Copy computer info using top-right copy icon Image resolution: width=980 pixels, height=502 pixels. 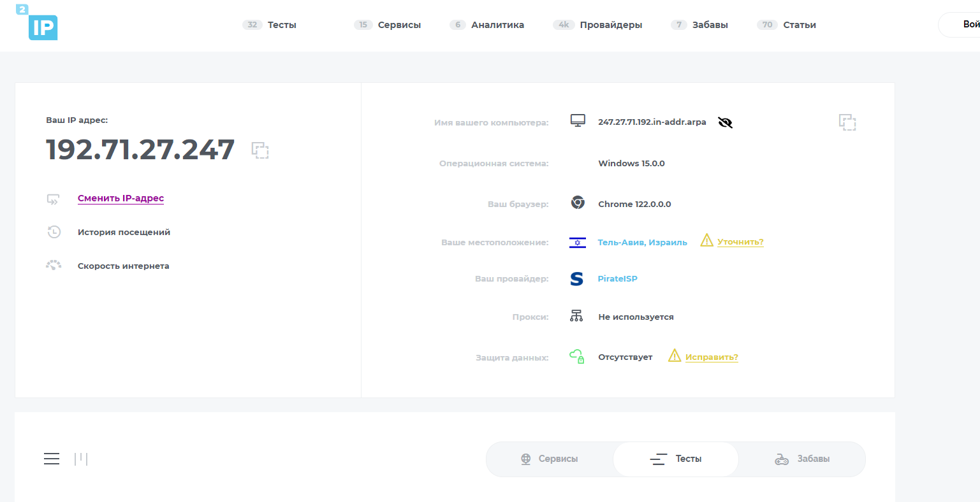847,122
